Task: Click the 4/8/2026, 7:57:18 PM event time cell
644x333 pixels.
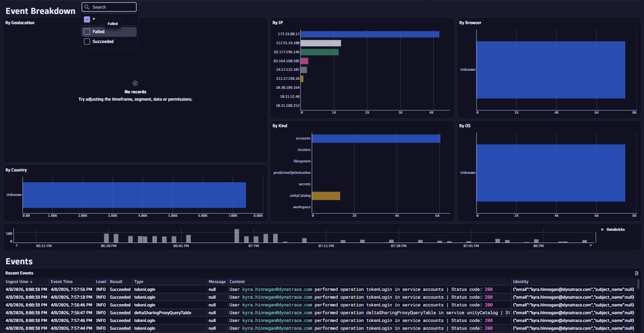Action: coord(71,297)
